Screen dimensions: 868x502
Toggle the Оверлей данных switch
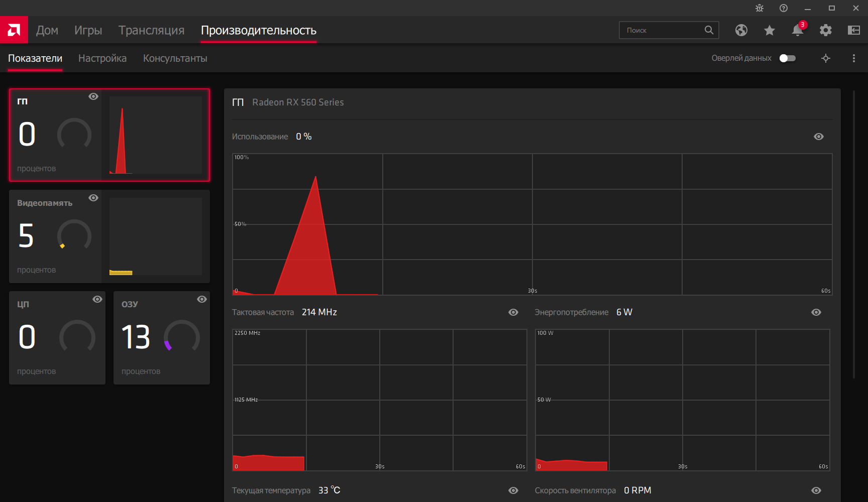[x=788, y=58]
